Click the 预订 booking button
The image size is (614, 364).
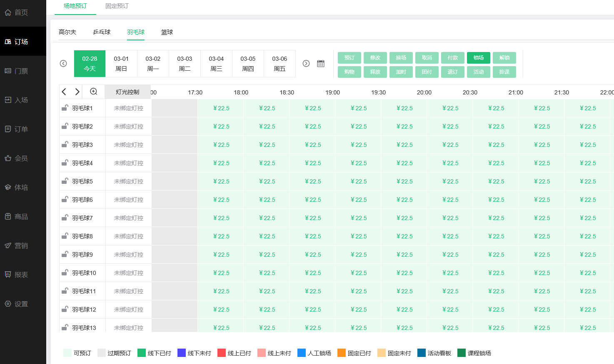tap(349, 58)
